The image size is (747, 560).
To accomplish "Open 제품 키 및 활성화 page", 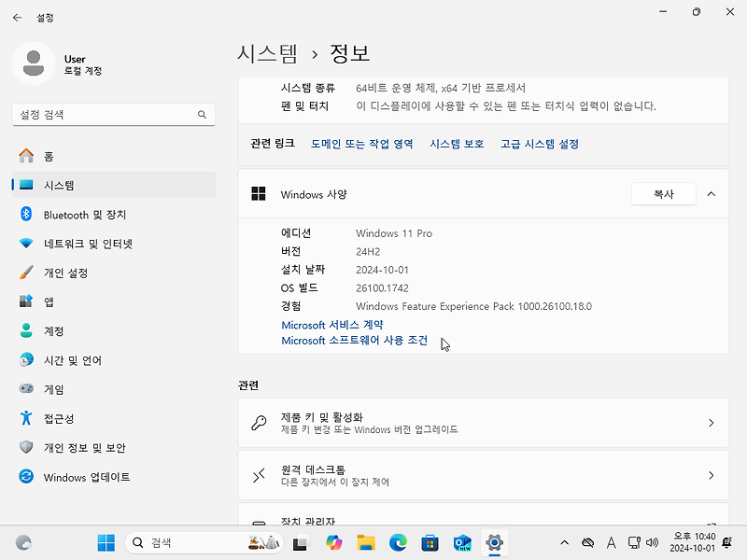I will (483, 423).
